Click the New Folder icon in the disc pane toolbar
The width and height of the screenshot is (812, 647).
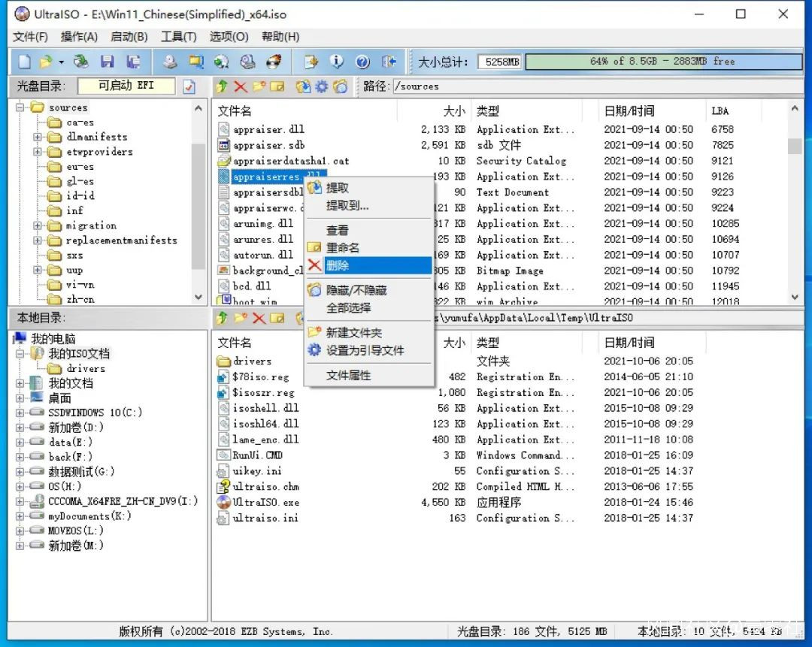[x=259, y=86]
